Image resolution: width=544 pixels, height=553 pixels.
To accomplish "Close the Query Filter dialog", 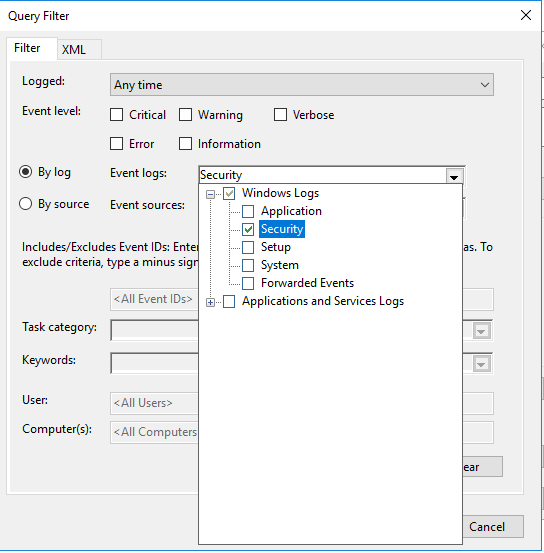I will (526, 15).
